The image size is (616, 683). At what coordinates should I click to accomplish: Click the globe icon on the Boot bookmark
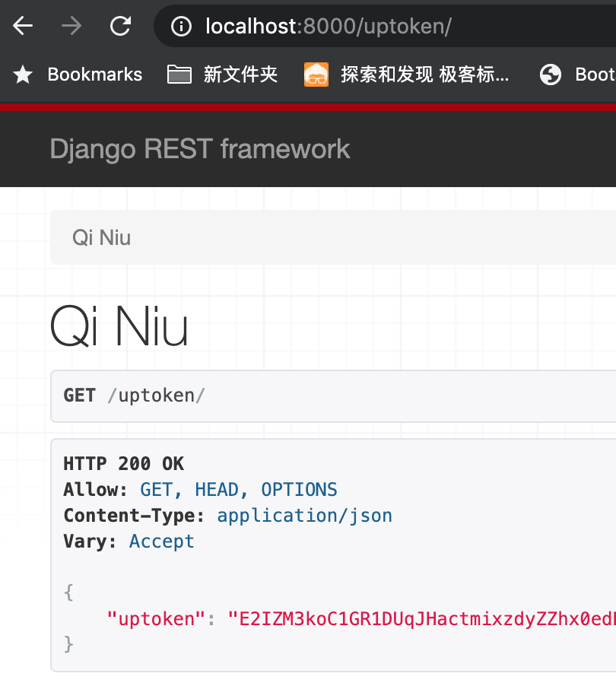click(x=550, y=74)
